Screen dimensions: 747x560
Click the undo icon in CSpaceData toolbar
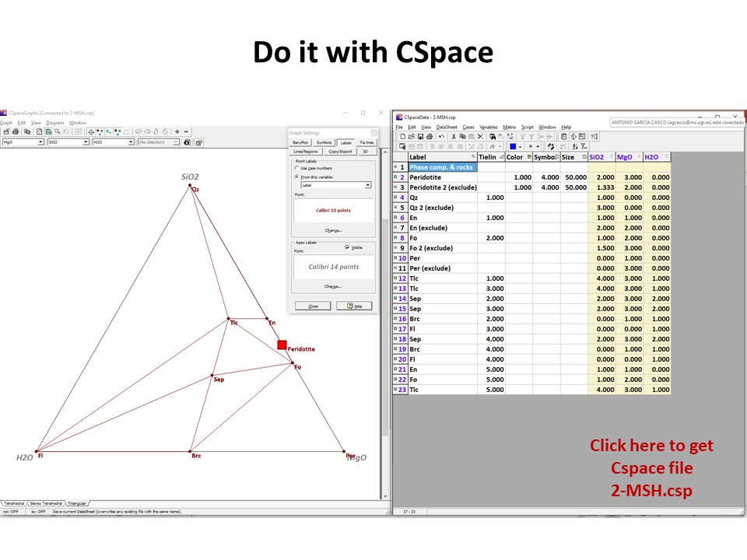pos(442,136)
